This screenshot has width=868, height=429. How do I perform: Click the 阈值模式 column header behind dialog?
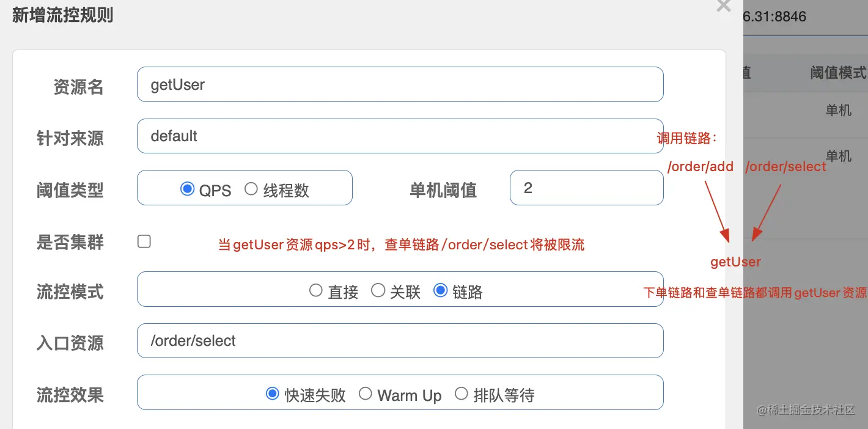click(x=839, y=73)
